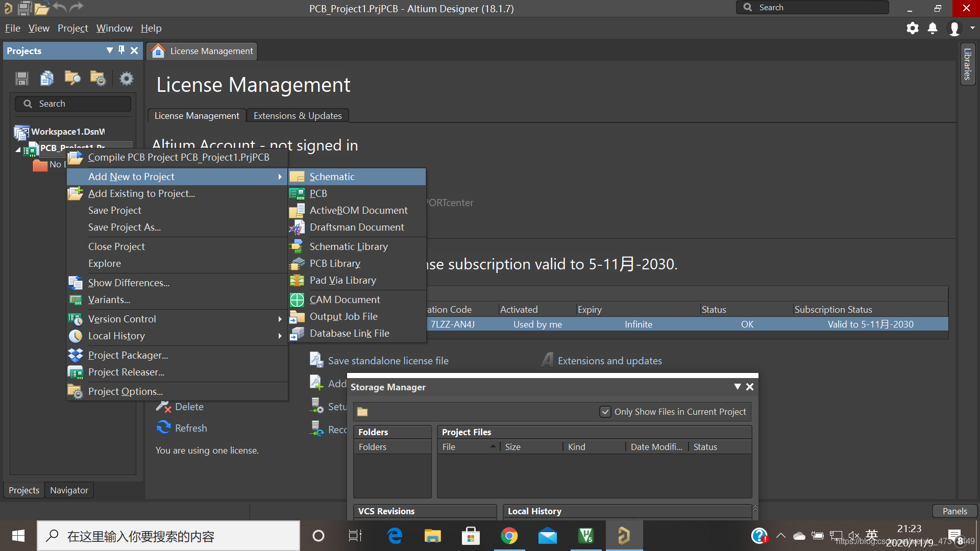Open the notifications bell icon
This screenshot has width=980, height=551.
(932, 28)
